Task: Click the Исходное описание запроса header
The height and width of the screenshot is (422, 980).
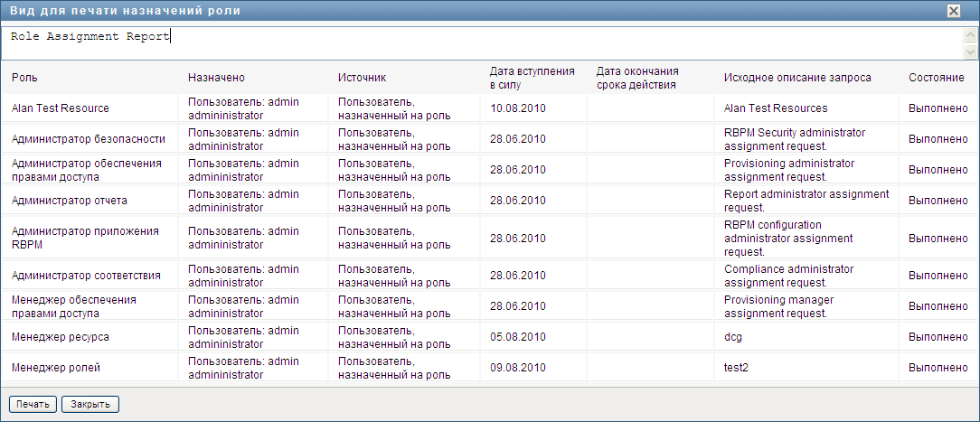Action: [797, 78]
